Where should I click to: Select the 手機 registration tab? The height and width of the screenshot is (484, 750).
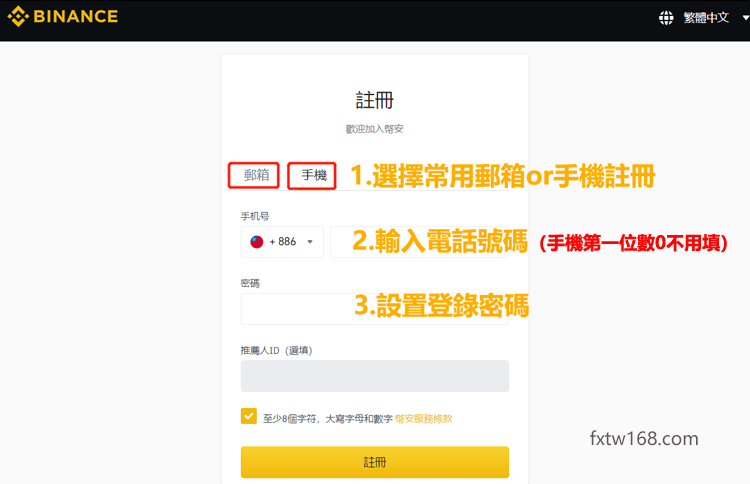[313, 176]
